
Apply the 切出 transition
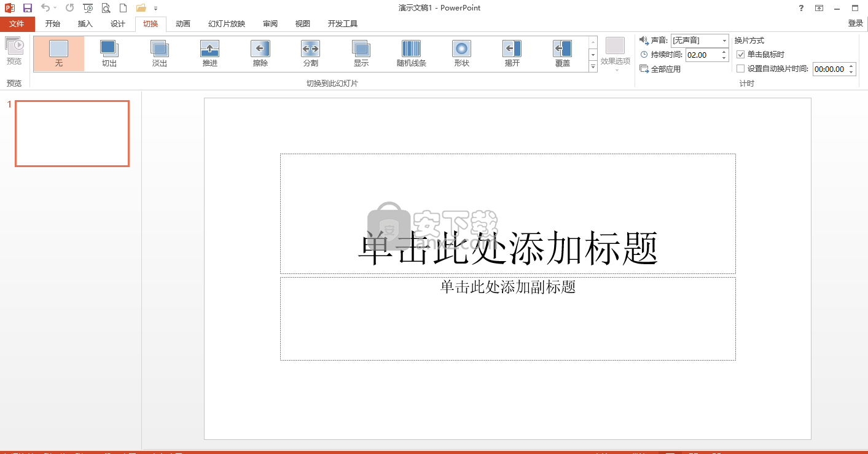pos(109,54)
